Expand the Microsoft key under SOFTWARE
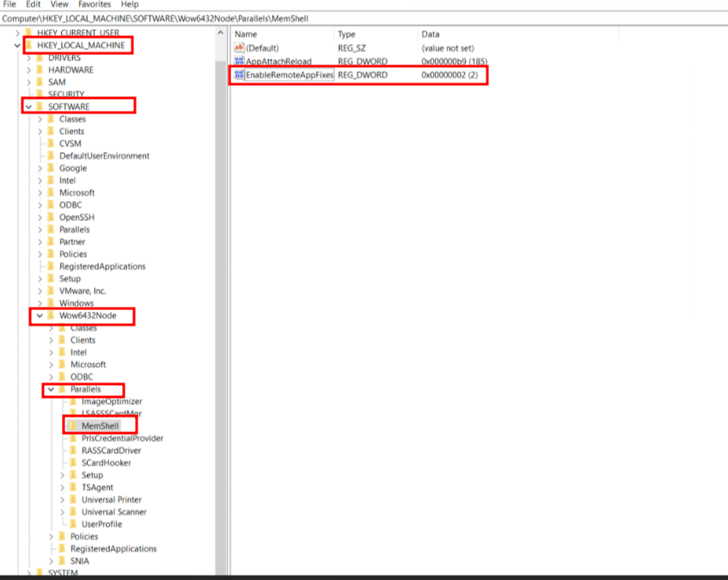This screenshot has width=728, height=580. coord(40,193)
